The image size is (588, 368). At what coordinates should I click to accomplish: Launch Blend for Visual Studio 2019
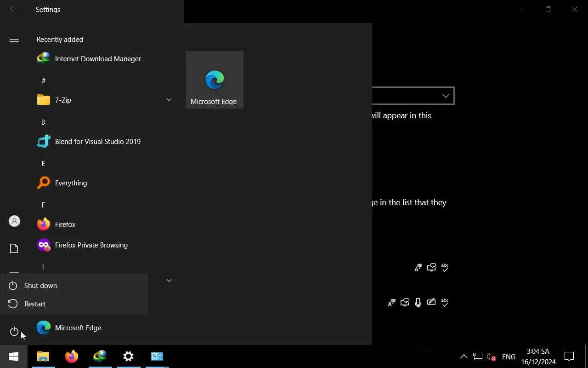pyautogui.click(x=89, y=141)
